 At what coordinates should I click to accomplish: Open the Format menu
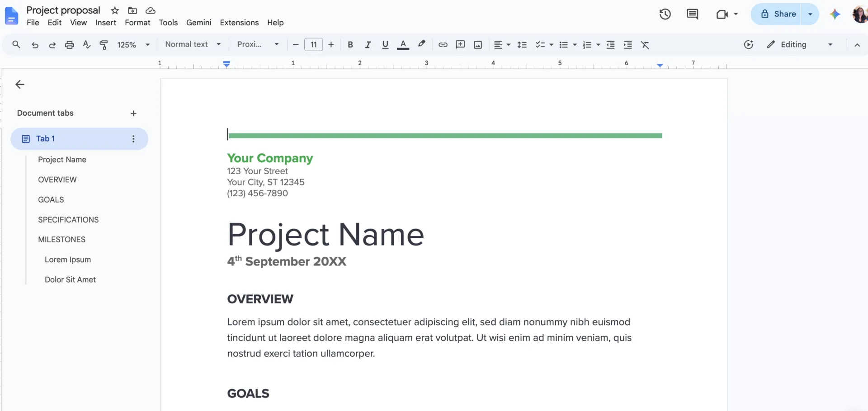tap(137, 23)
